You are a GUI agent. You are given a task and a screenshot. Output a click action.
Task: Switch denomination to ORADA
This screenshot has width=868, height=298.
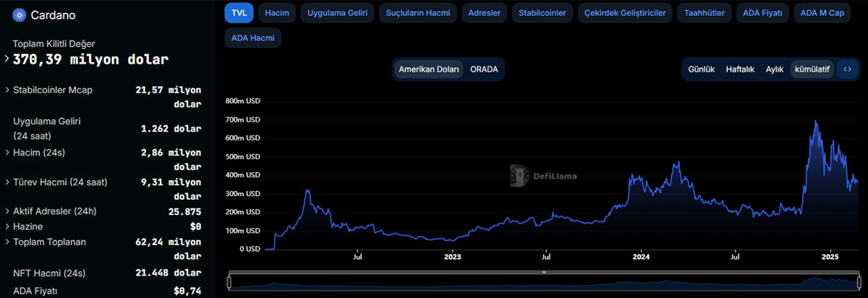484,69
